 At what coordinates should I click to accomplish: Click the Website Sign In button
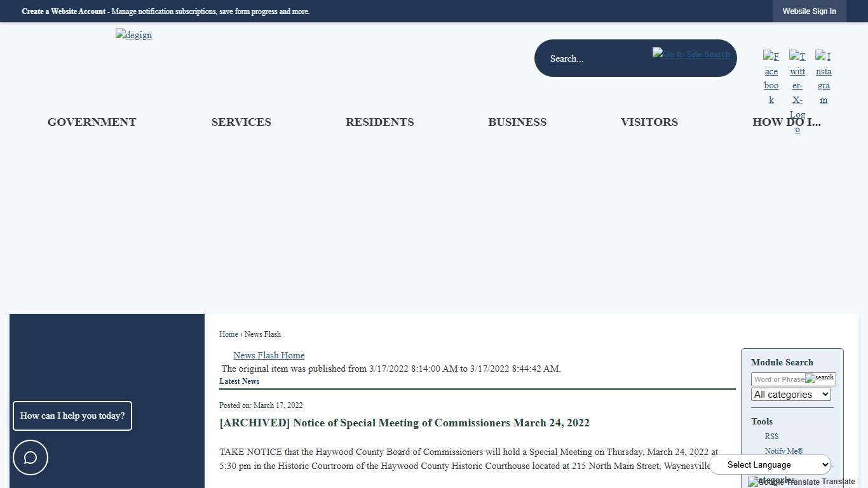[809, 11]
